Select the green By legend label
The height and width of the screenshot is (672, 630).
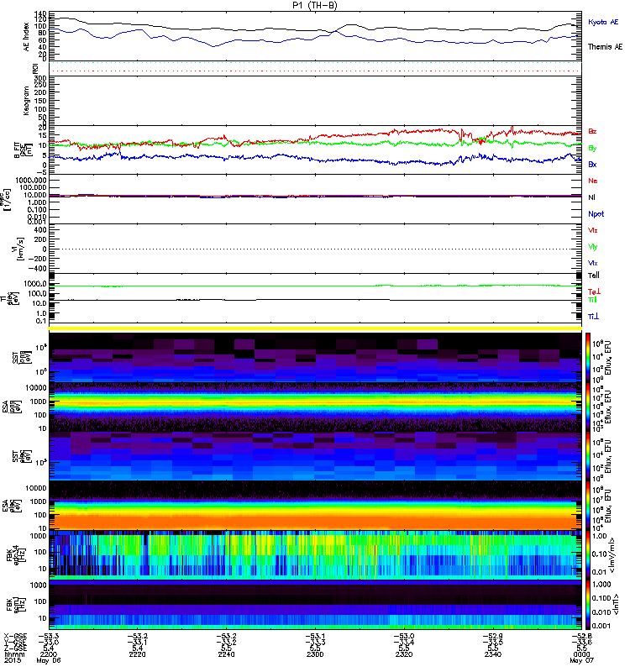pos(592,148)
